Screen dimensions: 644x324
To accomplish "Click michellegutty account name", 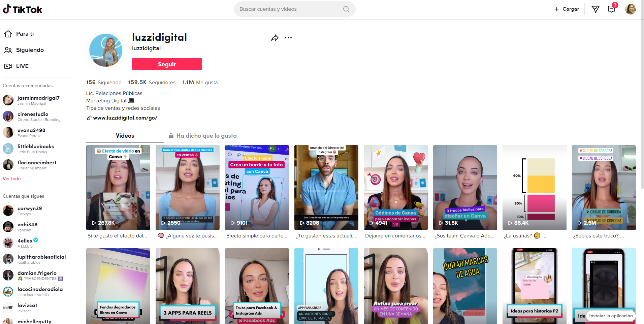I will [x=34, y=321].
